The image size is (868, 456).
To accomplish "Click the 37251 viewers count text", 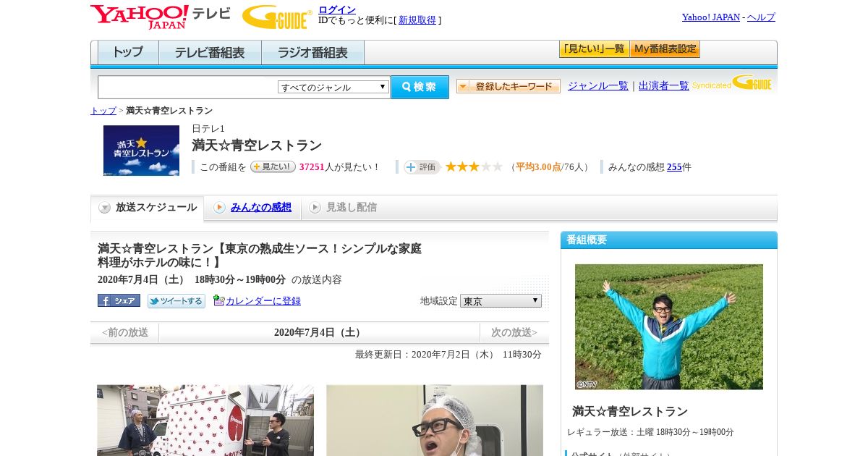I will pyautogui.click(x=312, y=167).
